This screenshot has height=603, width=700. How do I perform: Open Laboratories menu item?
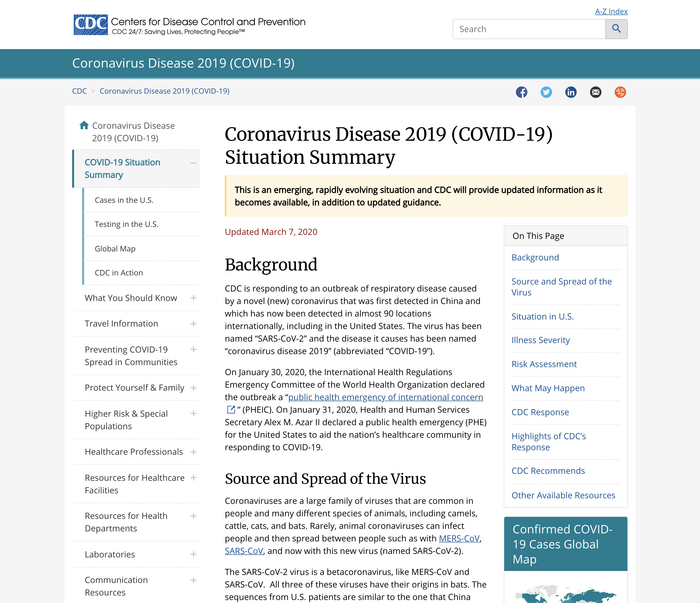(110, 554)
